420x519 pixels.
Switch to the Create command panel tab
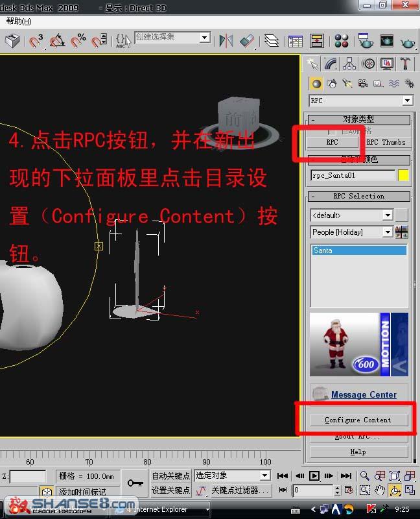click(312, 63)
